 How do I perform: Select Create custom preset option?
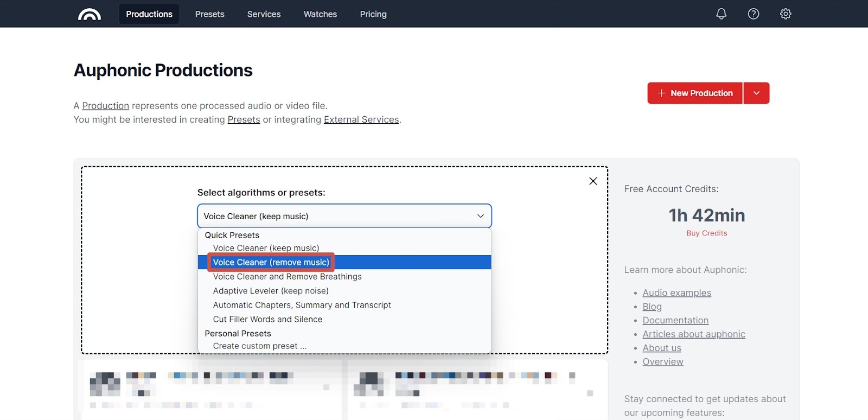click(x=259, y=346)
